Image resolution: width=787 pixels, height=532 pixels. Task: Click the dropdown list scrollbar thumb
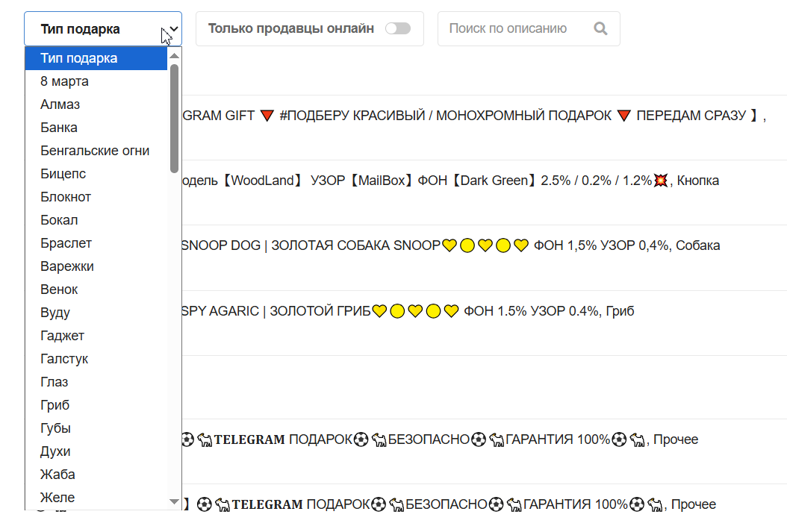point(174,118)
